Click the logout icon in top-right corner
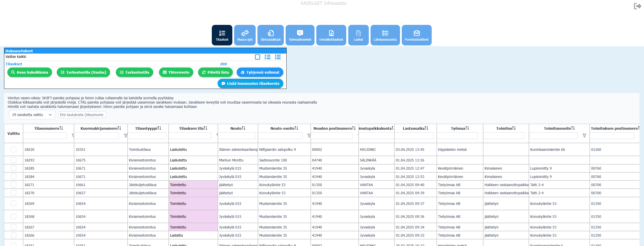The height and width of the screenshot is (246, 644). pos(637,6)
